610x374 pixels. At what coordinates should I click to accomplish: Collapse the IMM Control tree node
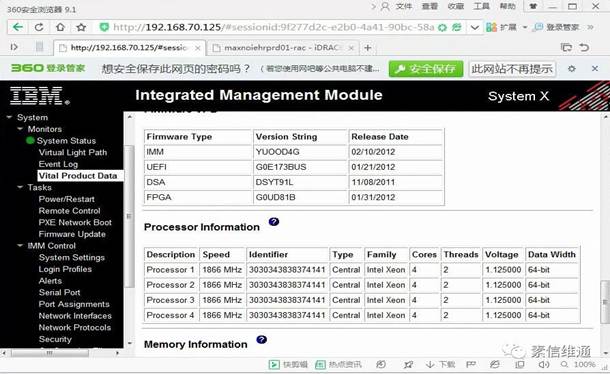(x=20, y=246)
